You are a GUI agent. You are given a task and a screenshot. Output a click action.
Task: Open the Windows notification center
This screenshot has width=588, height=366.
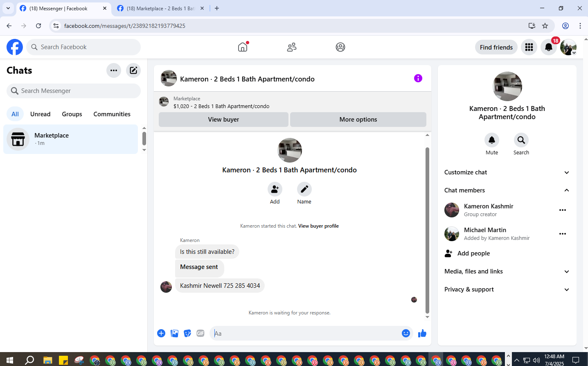pyautogui.click(x=576, y=360)
